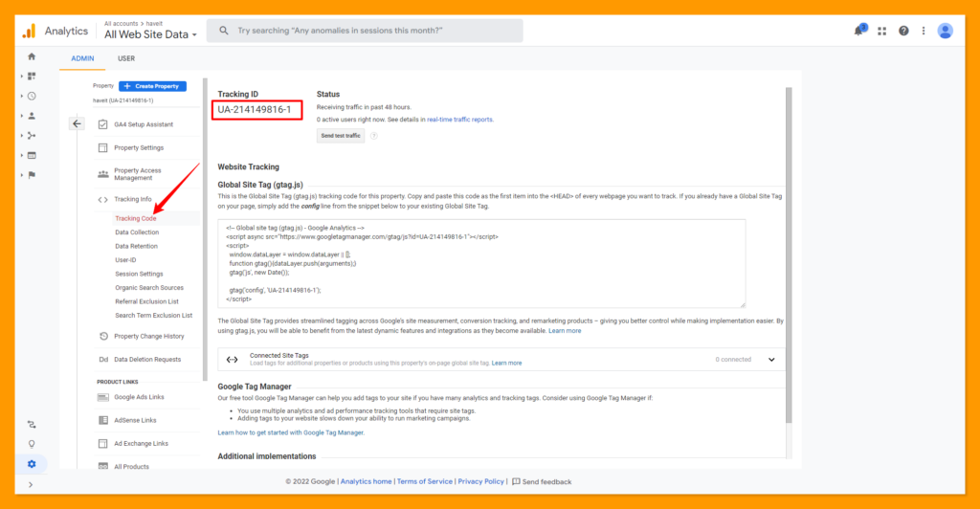Open Admin gear icon in sidebar
Image resolution: width=980 pixels, height=509 pixels.
[x=32, y=464]
